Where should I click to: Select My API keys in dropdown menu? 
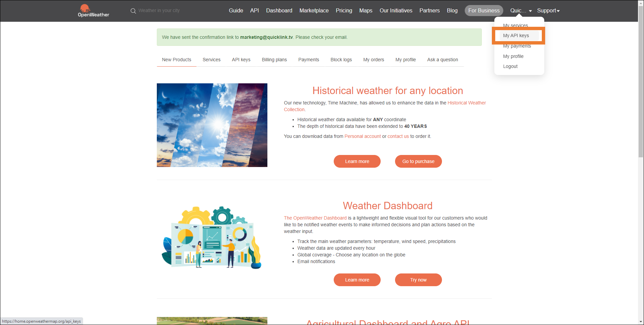pos(516,35)
